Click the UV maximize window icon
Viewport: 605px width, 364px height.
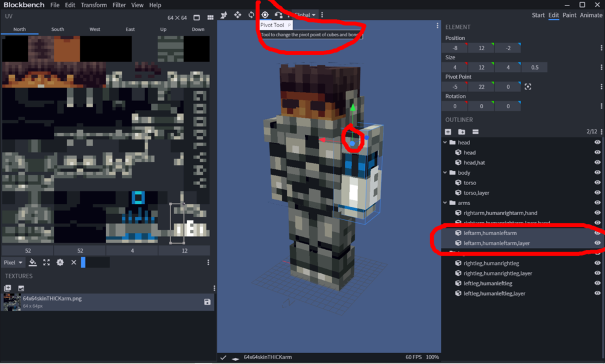[197, 18]
